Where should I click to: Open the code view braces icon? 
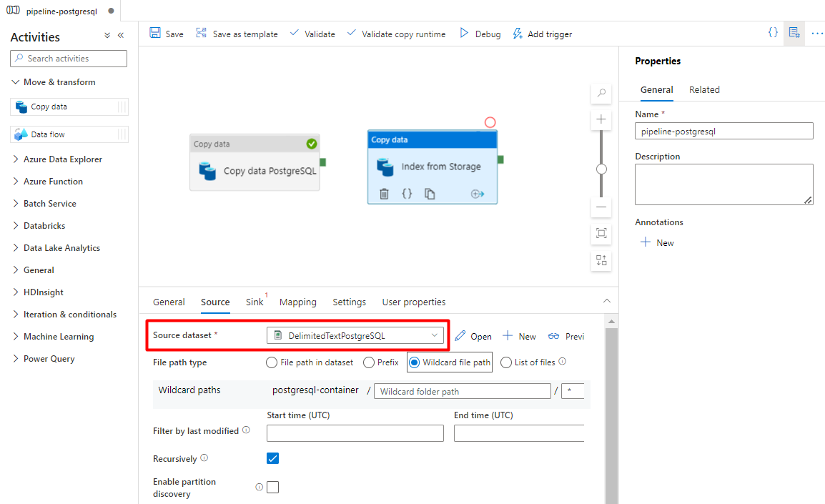coord(773,33)
